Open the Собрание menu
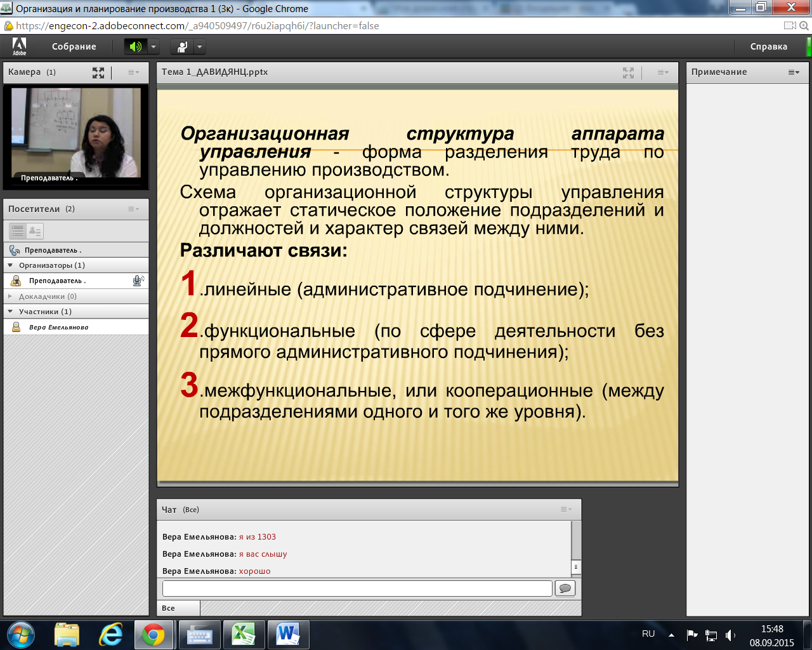Image resolution: width=812 pixels, height=650 pixels. (74, 46)
